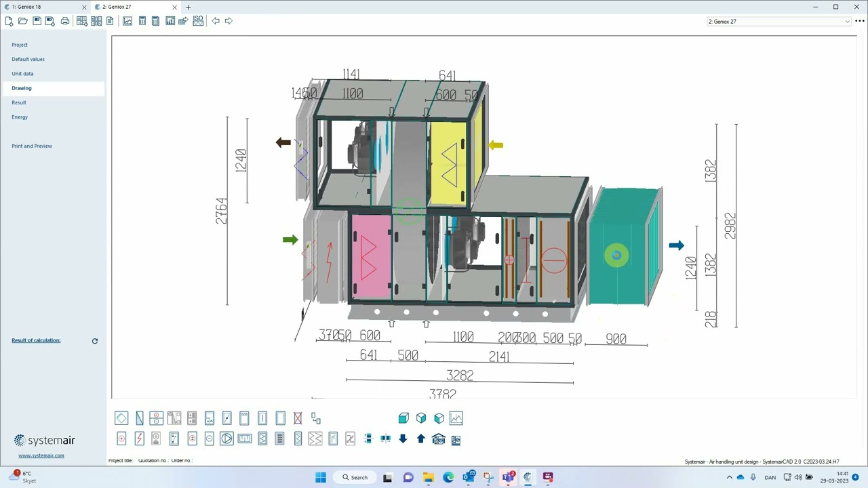
Task: Click the middle 3D cube view icon
Action: click(x=421, y=418)
